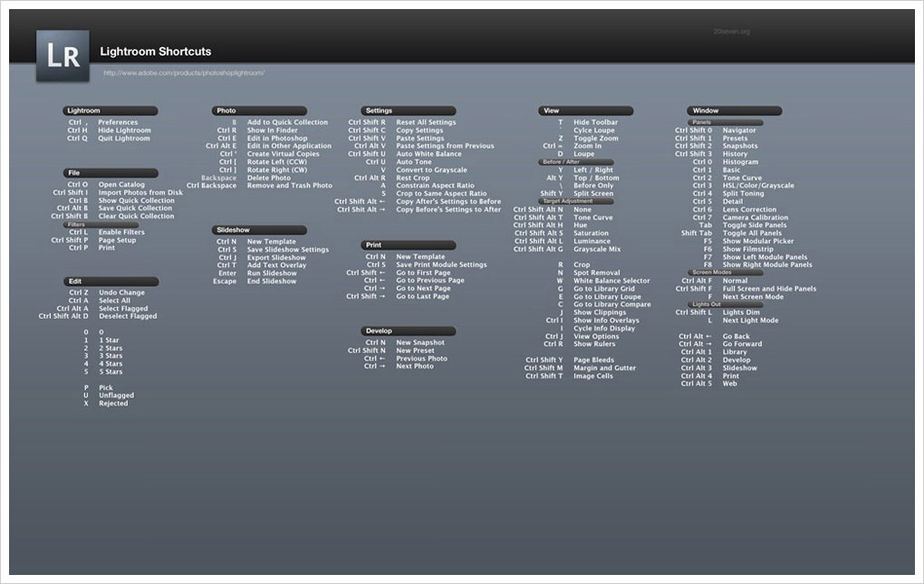Select the "Photo" section header pill

click(259, 110)
